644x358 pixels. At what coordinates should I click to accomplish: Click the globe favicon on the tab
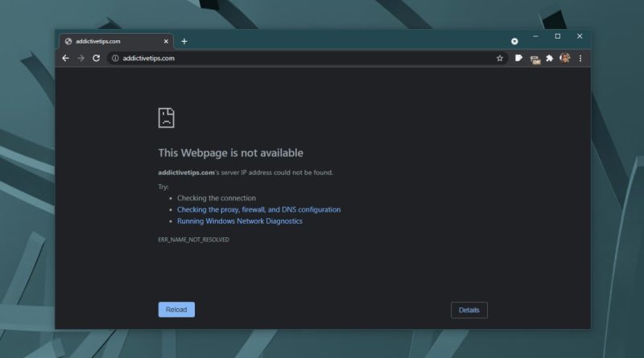[x=68, y=41]
